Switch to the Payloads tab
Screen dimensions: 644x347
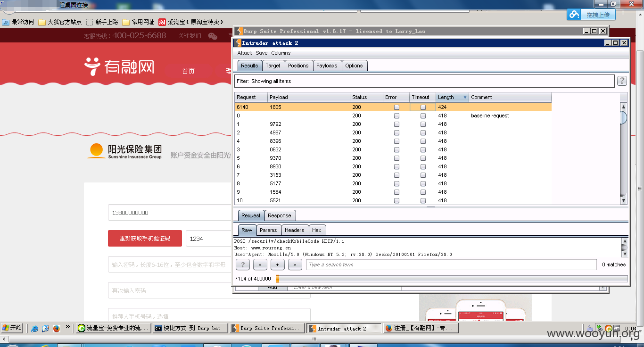(x=327, y=66)
